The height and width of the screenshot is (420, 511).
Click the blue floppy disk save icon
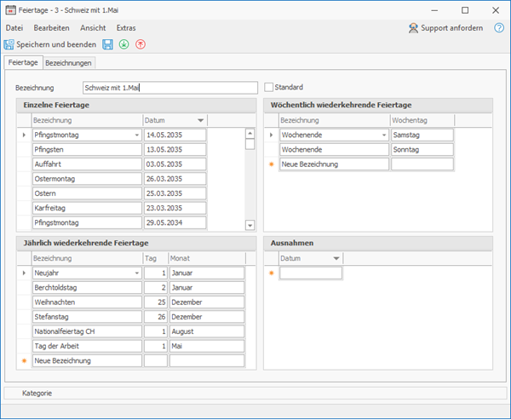[x=107, y=44]
